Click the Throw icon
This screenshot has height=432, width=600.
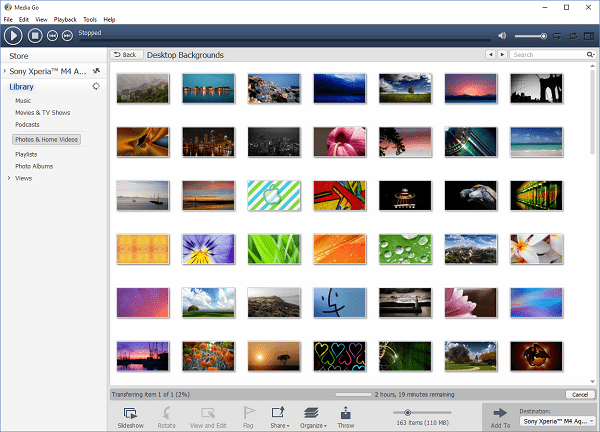[346, 414]
